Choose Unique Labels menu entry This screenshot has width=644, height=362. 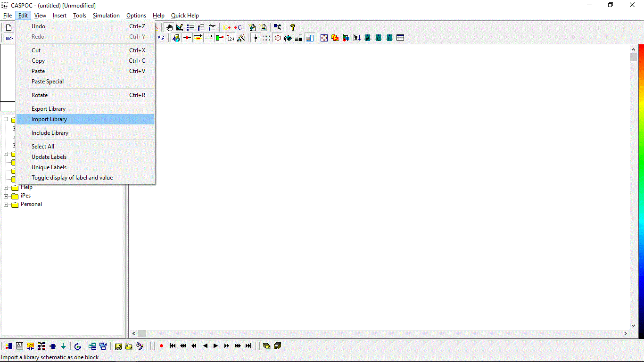[x=85, y=167]
